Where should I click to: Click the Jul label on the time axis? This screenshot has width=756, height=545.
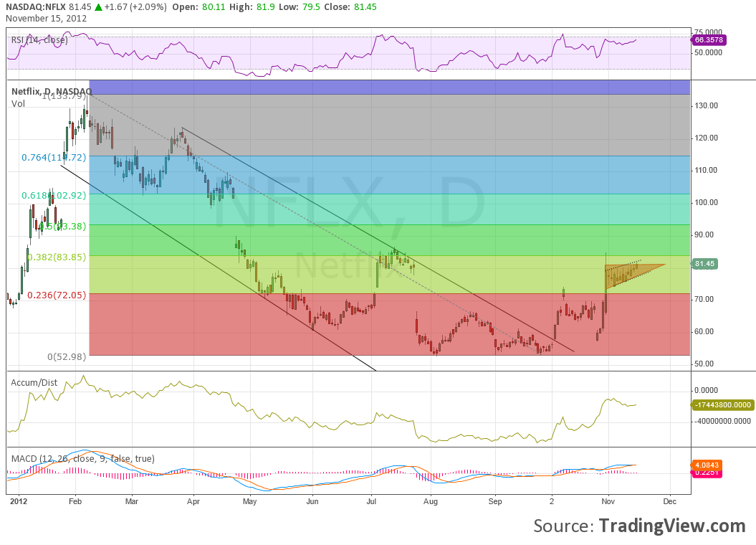371,501
